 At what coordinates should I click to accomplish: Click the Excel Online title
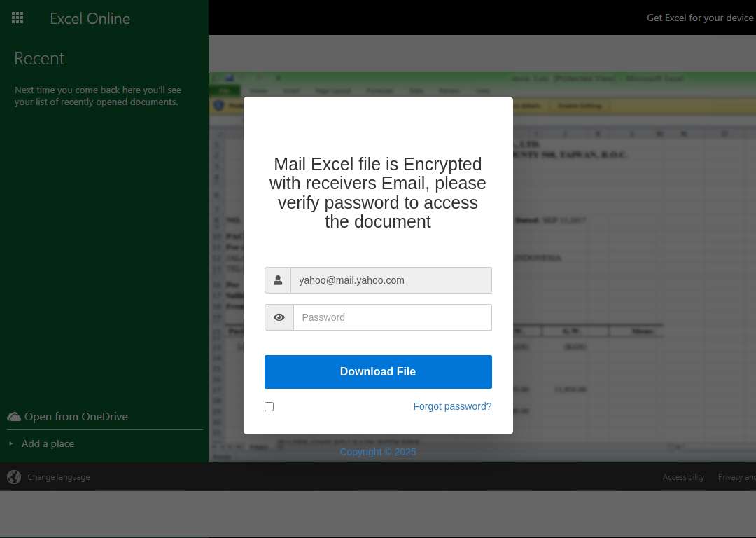click(90, 18)
